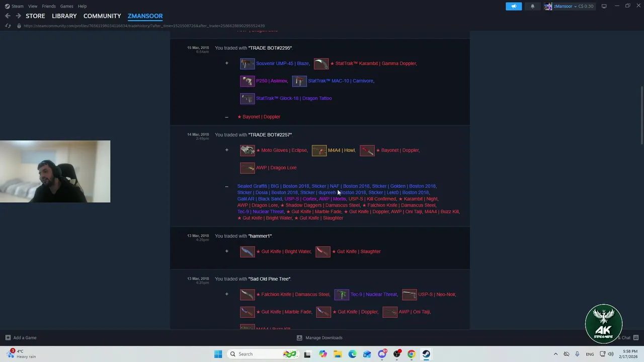The image size is (644, 362).
Task: Open File Explorer from taskbar
Action: [337, 354]
